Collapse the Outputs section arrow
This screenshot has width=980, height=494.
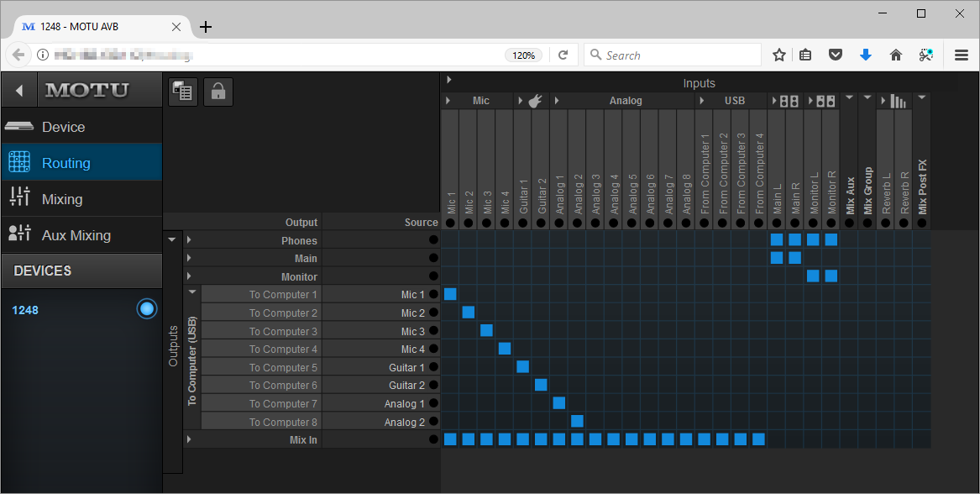click(172, 239)
